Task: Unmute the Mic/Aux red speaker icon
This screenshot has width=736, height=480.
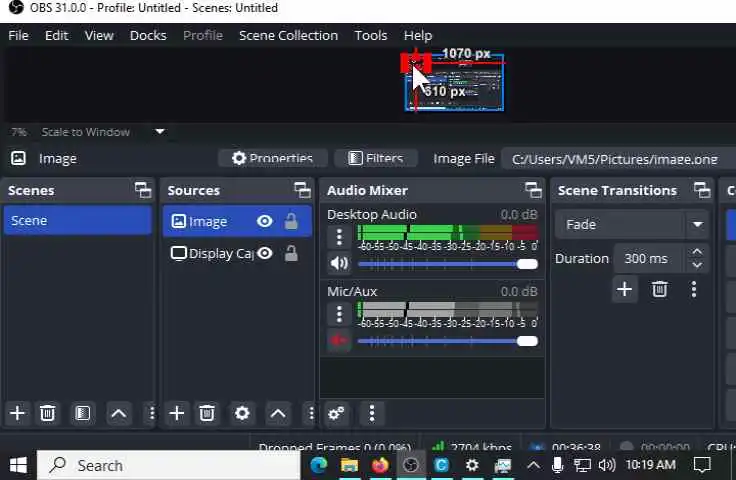Action: (x=339, y=340)
